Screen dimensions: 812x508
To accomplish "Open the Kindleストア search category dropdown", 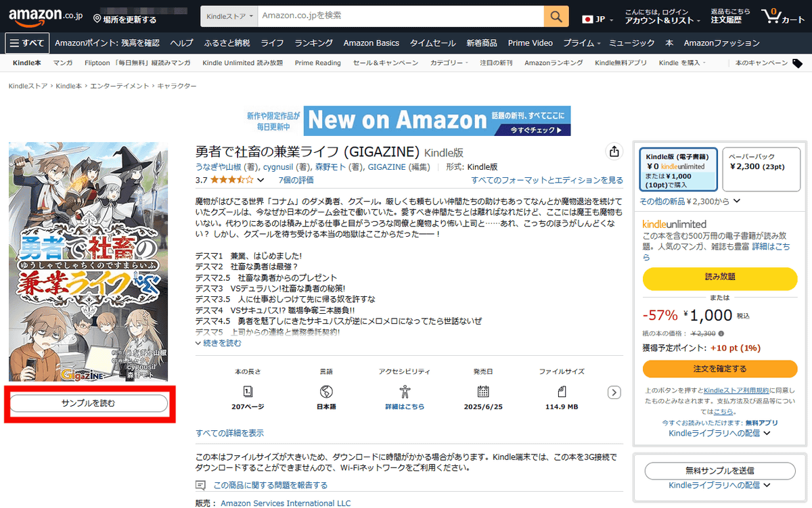I will [229, 16].
